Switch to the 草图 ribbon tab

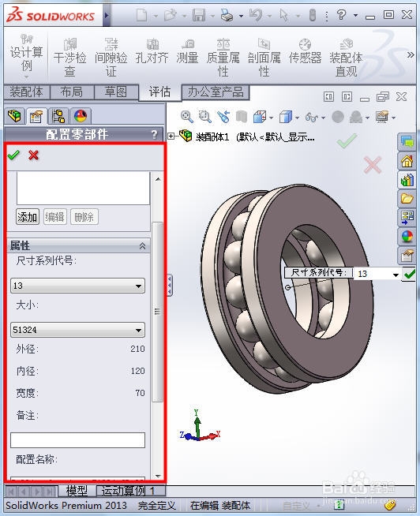(116, 92)
